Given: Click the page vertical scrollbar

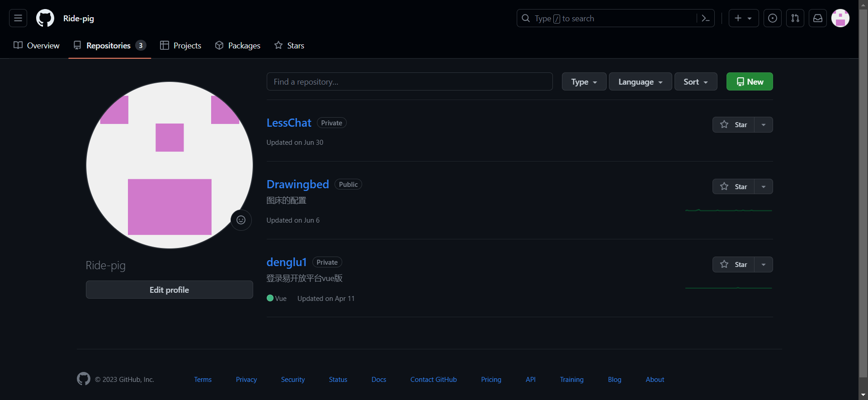Looking at the screenshot, I should coord(863,192).
